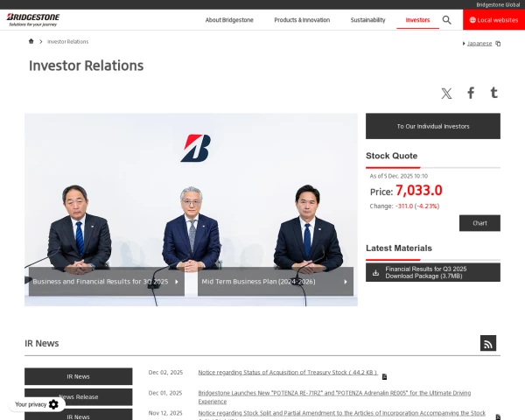Share page on Facebook
The height and width of the screenshot is (420, 525).
click(x=471, y=93)
